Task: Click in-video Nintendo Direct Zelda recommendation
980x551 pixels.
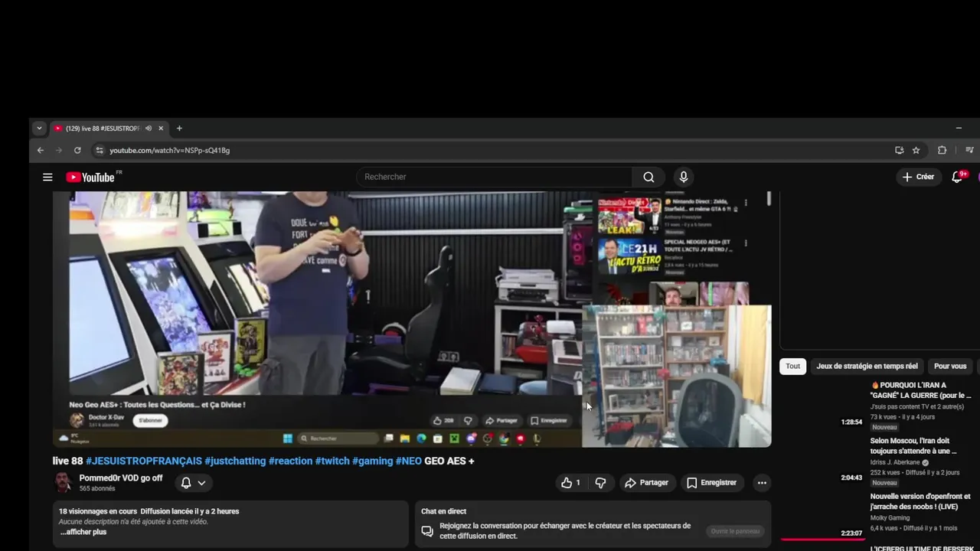Action: click(669, 216)
